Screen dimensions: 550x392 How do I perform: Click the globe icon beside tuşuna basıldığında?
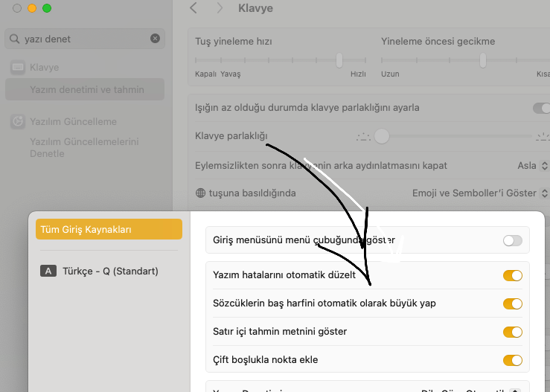coord(200,193)
